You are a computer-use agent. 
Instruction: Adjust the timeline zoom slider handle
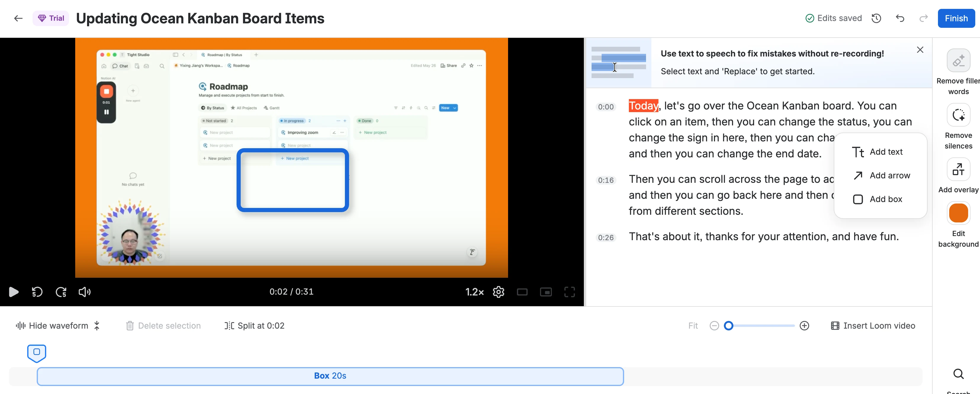[x=728, y=326]
